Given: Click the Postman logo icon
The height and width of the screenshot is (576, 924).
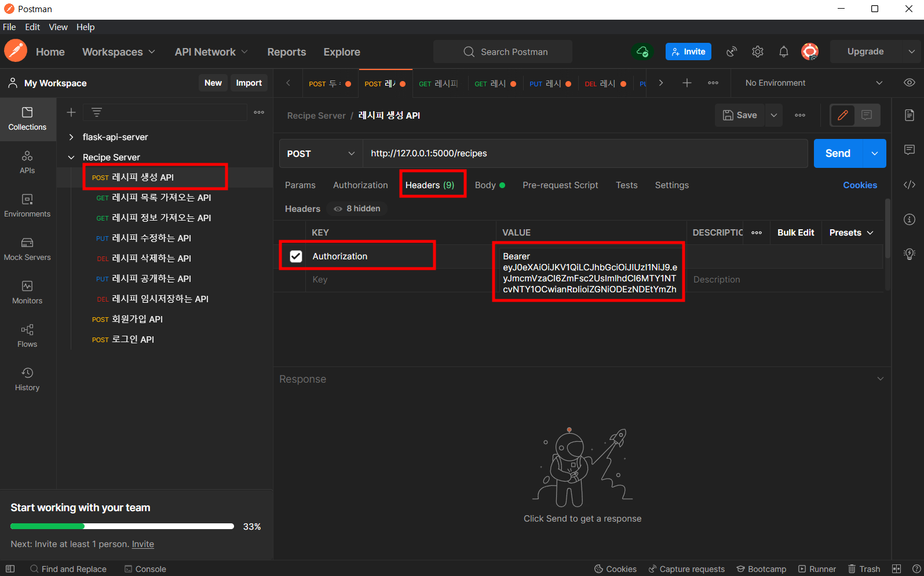Looking at the screenshot, I should [x=16, y=51].
